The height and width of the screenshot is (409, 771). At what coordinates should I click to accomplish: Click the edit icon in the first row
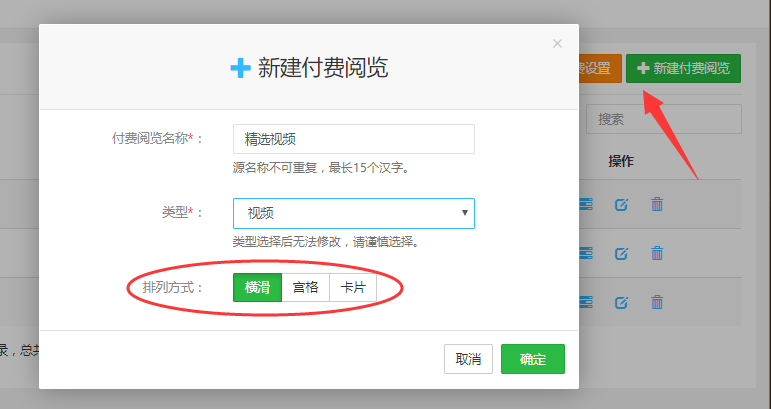click(621, 204)
